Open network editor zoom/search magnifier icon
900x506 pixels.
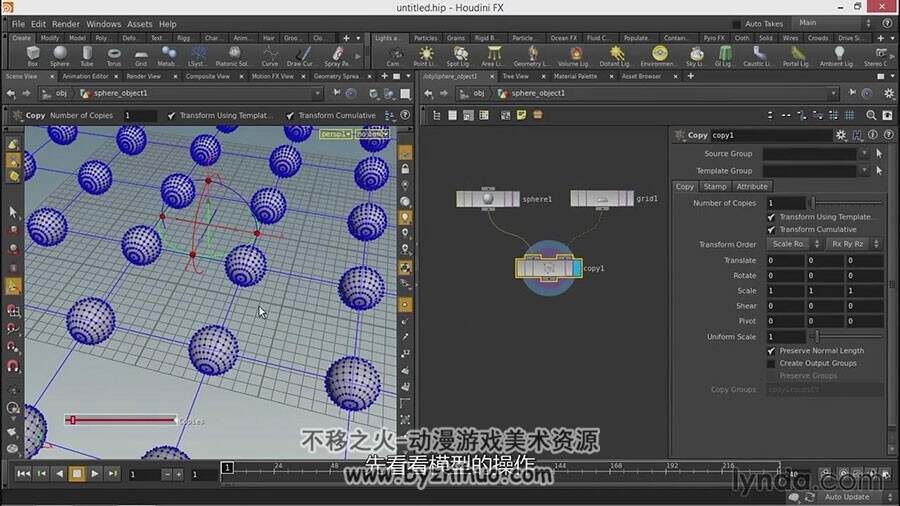(871, 115)
